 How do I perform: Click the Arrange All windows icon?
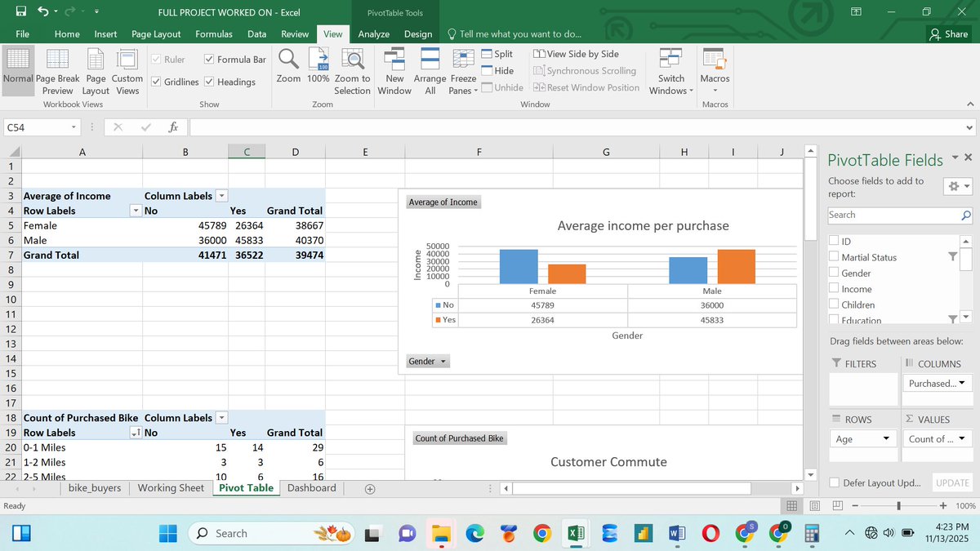coord(429,70)
